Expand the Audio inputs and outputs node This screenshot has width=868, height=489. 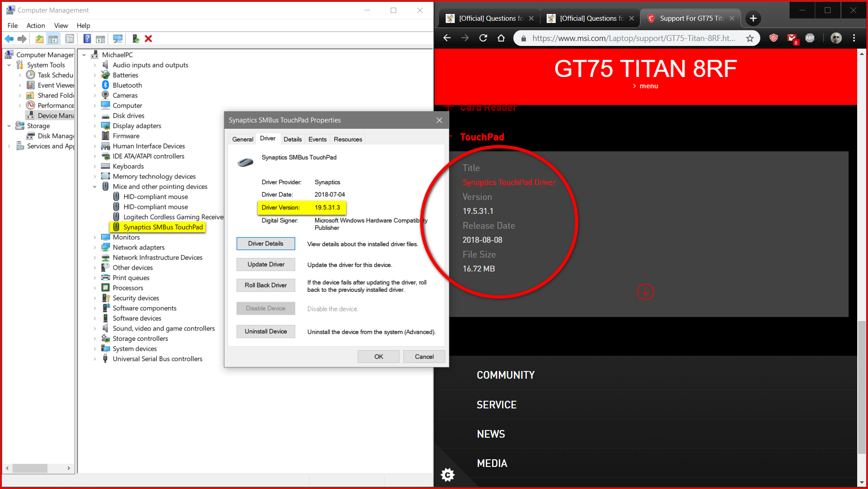pyautogui.click(x=95, y=65)
